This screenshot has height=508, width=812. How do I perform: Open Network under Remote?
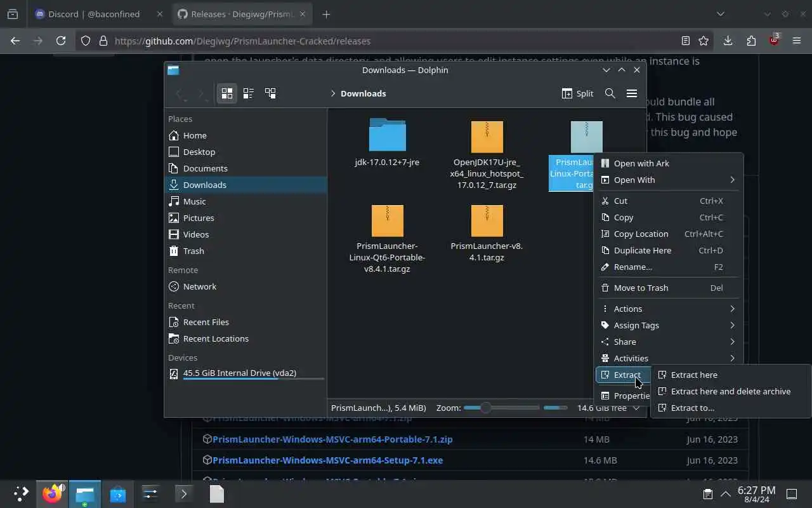tap(246, 286)
